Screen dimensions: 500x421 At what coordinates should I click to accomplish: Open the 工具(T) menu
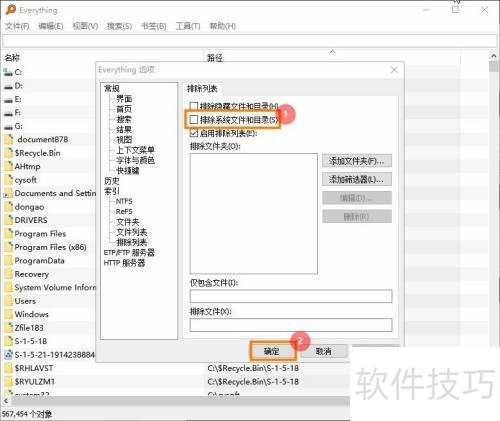[x=188, y=26]
